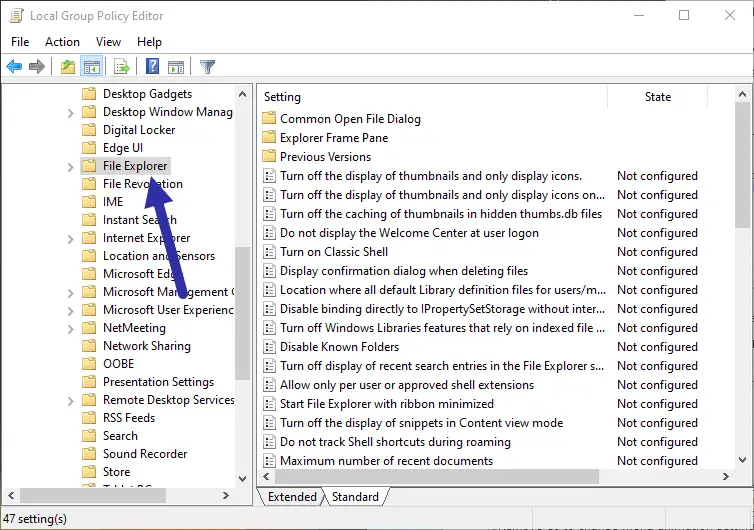Click the IME folder icon
This screenshot has height=530, width=754.
coord(89,202)
